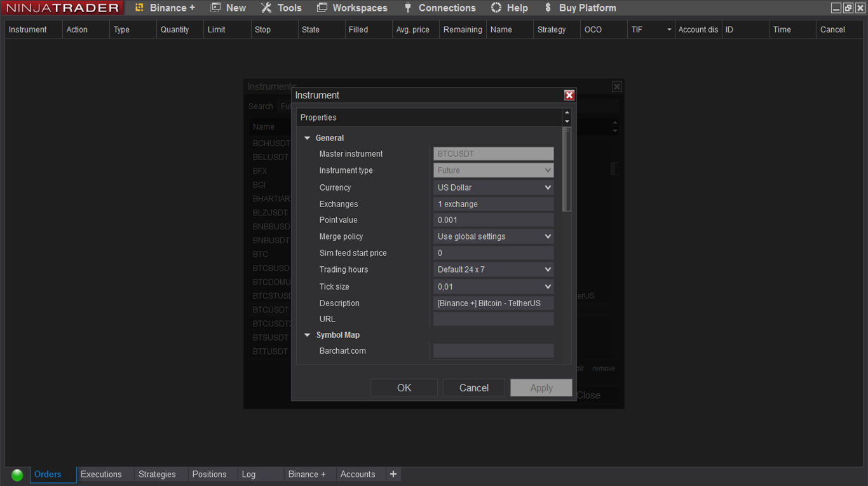Click the OK button
Image resolution: width=868 pixels, height=486 pixels.
(404, 388)
